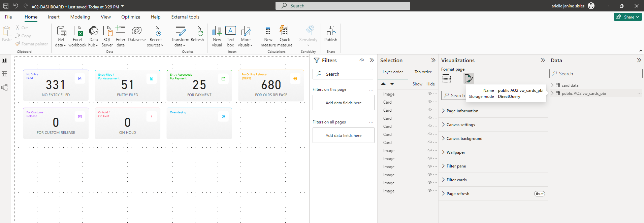Open the Help ribbon tab
644x223 pixels.
pyautogui.click(x=156, y=17)
